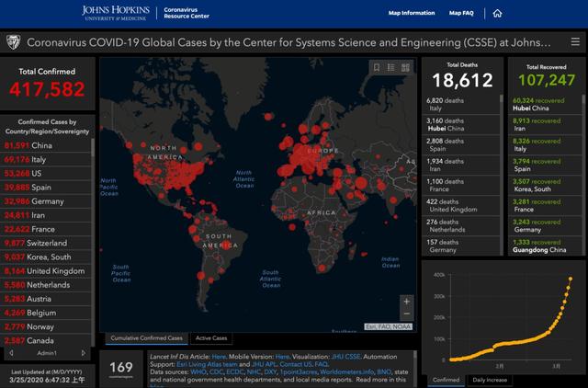Go to next Admin level arrow
This screenshot has width=588, height=388.
click(84, 353)
